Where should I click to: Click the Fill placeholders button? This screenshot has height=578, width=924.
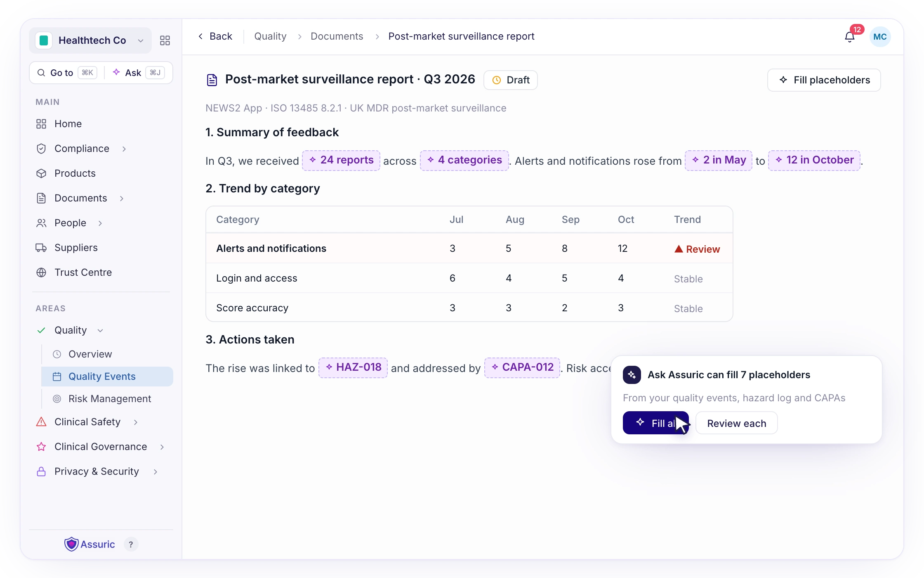point(824,80)
